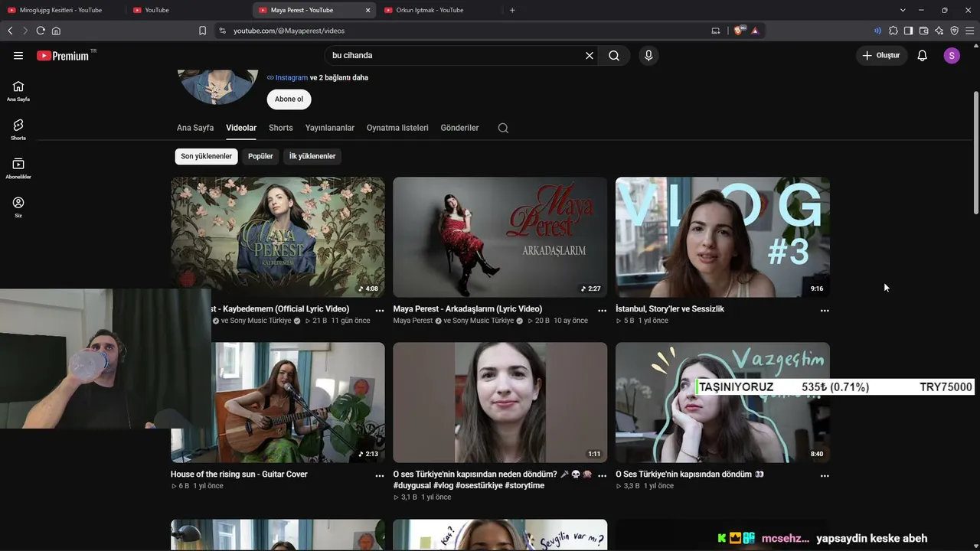Open Ana Sayfa in the sidebar

coord(18,91)
